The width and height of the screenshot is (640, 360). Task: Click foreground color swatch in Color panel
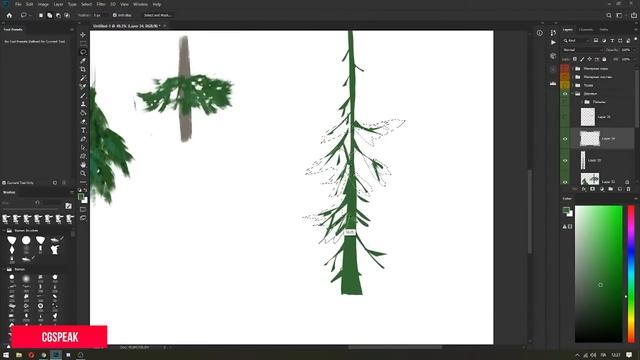tap(565, 210)
